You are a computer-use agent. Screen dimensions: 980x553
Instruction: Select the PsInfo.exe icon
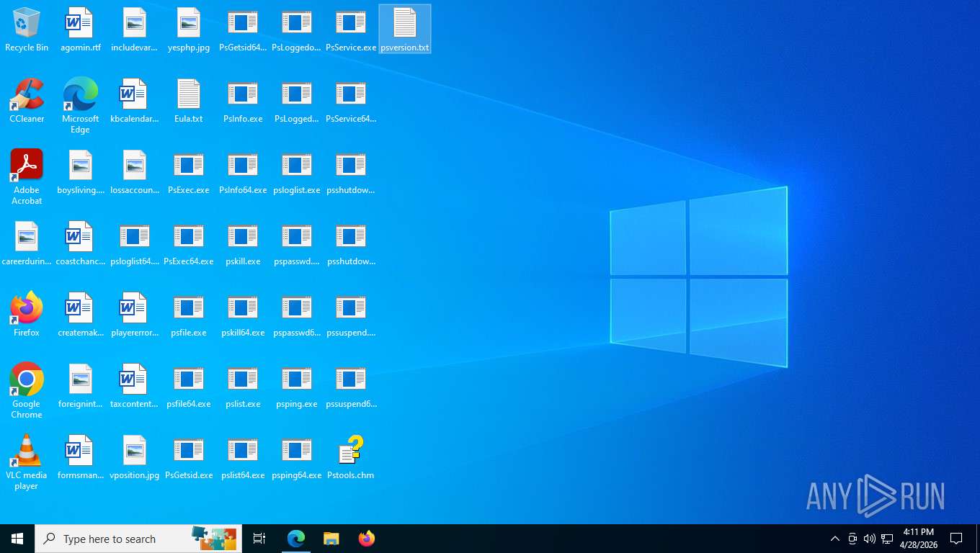243,101
